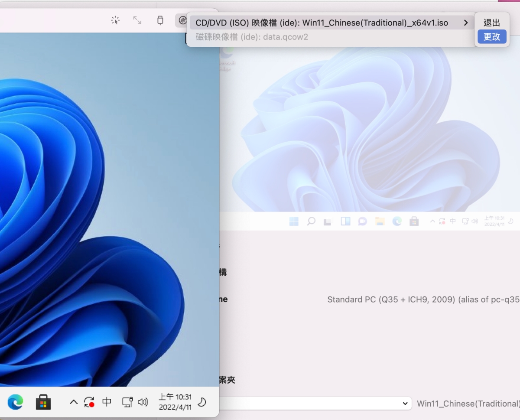Open Microsoft Store from the taskbar
520x420 pixels.
pyautogui.click(x=43, y=402)
